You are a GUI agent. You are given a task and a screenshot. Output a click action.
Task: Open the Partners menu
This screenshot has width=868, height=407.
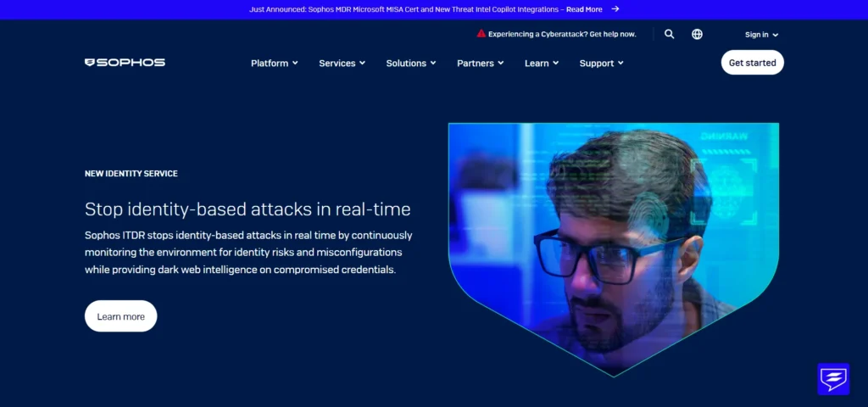pos(481,63)
